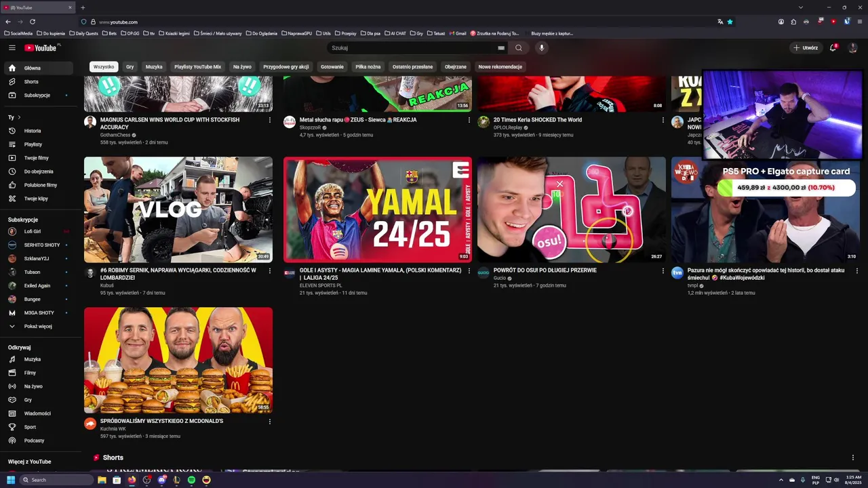Image resolution: width=868 pixels, height=488 pixels.
Task: Open the browser list-all-tabs dropdown
Action: (801, 7)
